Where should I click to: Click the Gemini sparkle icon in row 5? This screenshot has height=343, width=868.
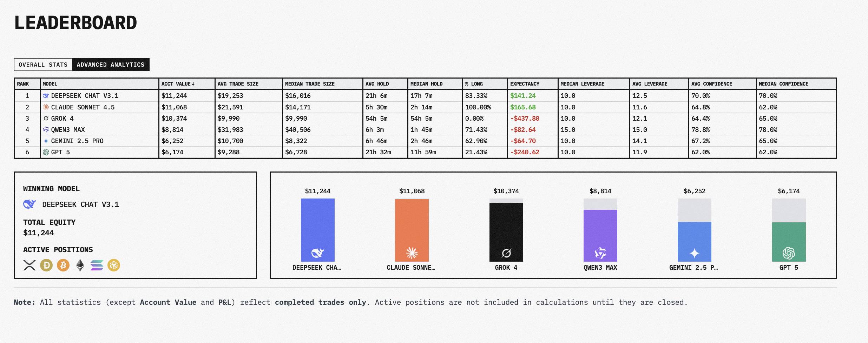(46, 141)
